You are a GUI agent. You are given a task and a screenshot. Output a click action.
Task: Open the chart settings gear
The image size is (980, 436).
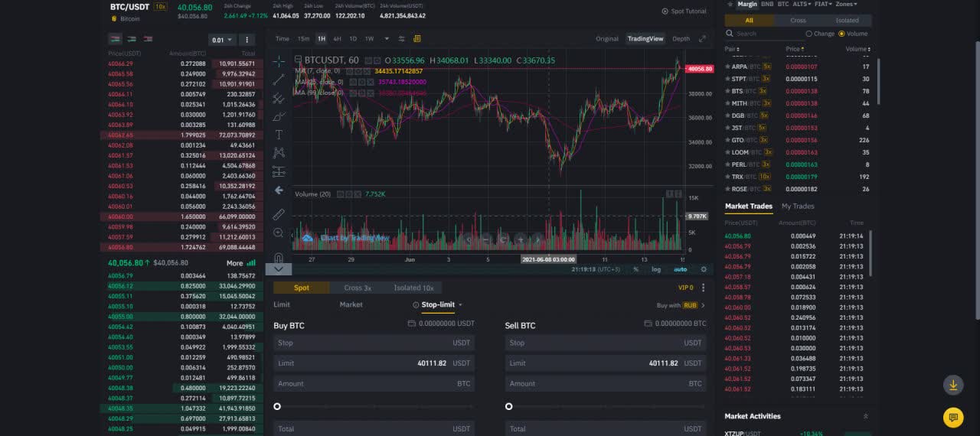click(704, 269)
